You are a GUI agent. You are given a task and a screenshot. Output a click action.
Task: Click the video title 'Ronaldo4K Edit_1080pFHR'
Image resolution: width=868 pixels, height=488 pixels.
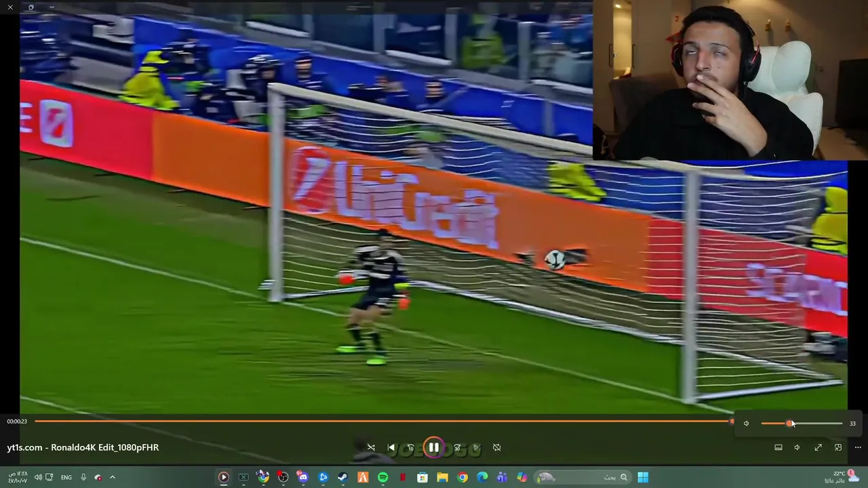click(105, 447)
